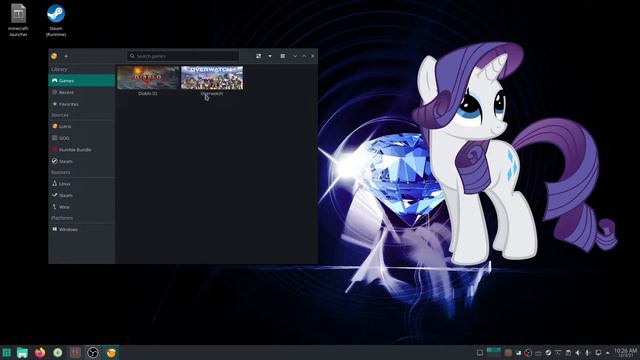Click the plus Add game button
640x360 pixels.
[66, 56]
